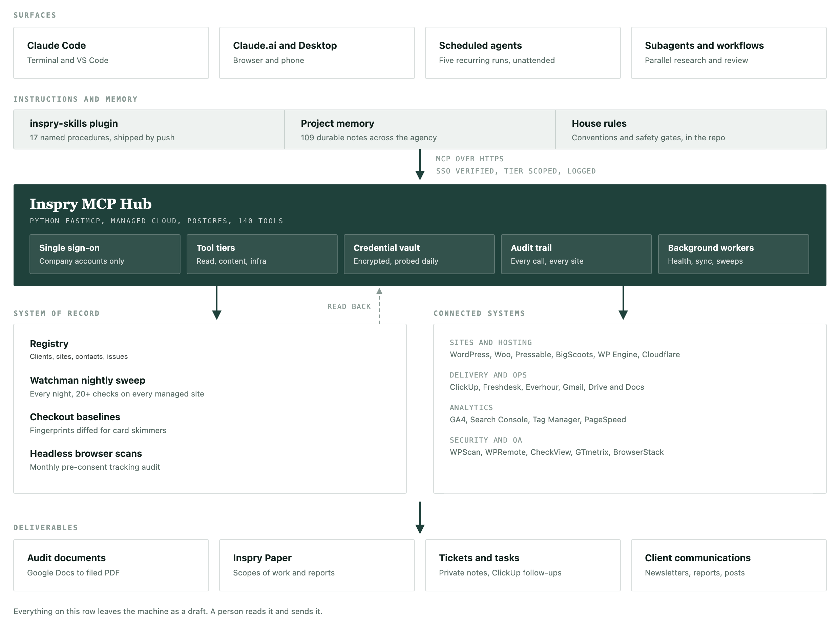
Task: Select the WPScan, WPRemote, CheckView line
Action: [x=557, y=452]
